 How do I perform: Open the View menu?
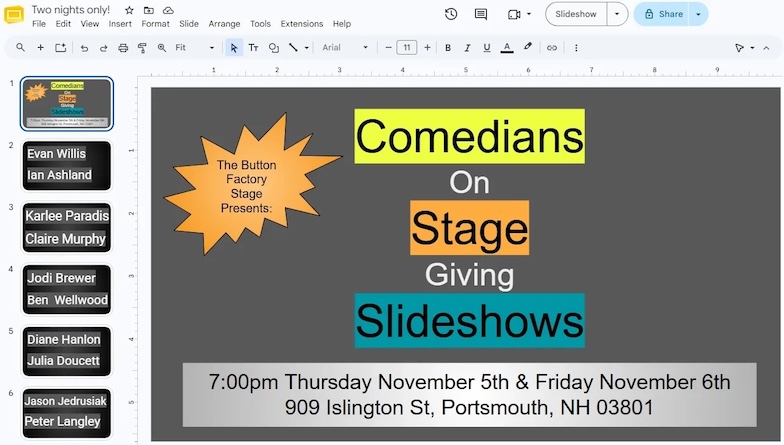pos(90,24)
